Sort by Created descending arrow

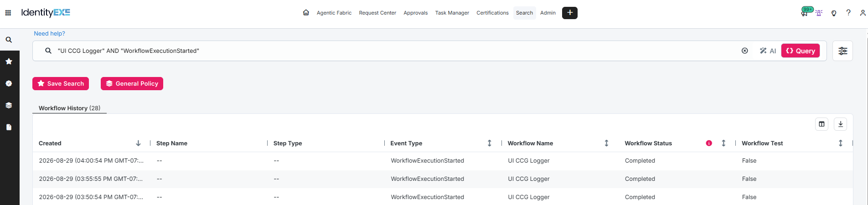pyautogui.click(x=138, y=143)
